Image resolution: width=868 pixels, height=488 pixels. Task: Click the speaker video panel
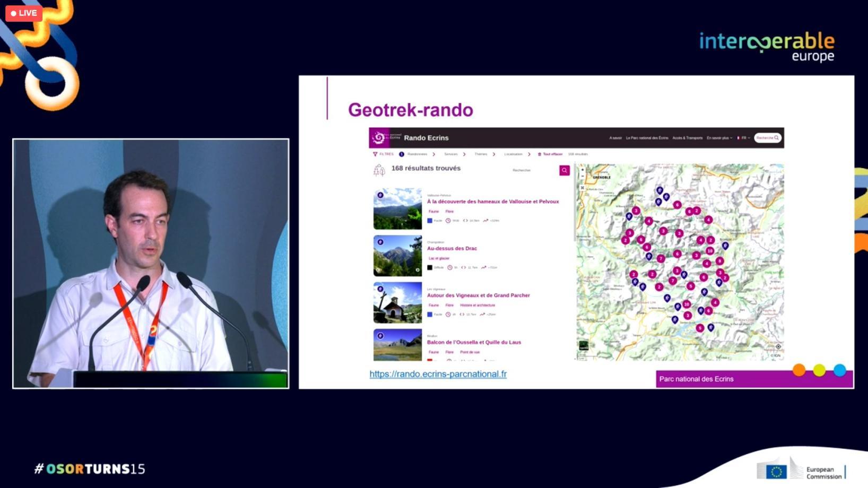[151, 264]
